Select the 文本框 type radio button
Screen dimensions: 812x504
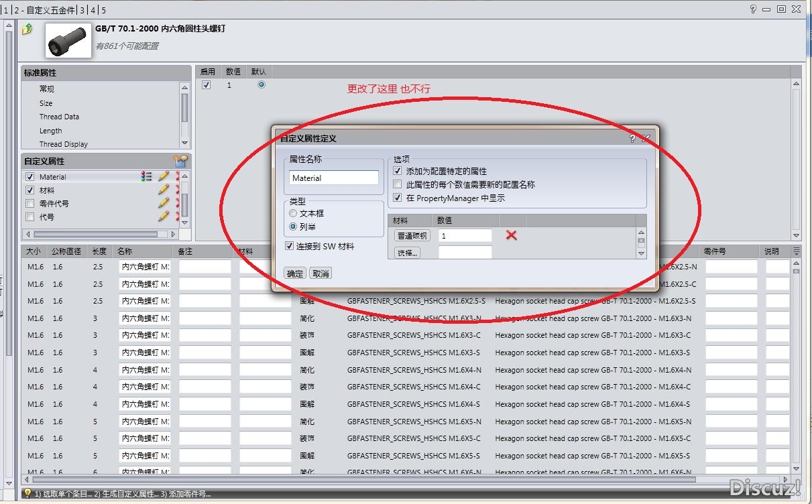click(x=293, y=213)
